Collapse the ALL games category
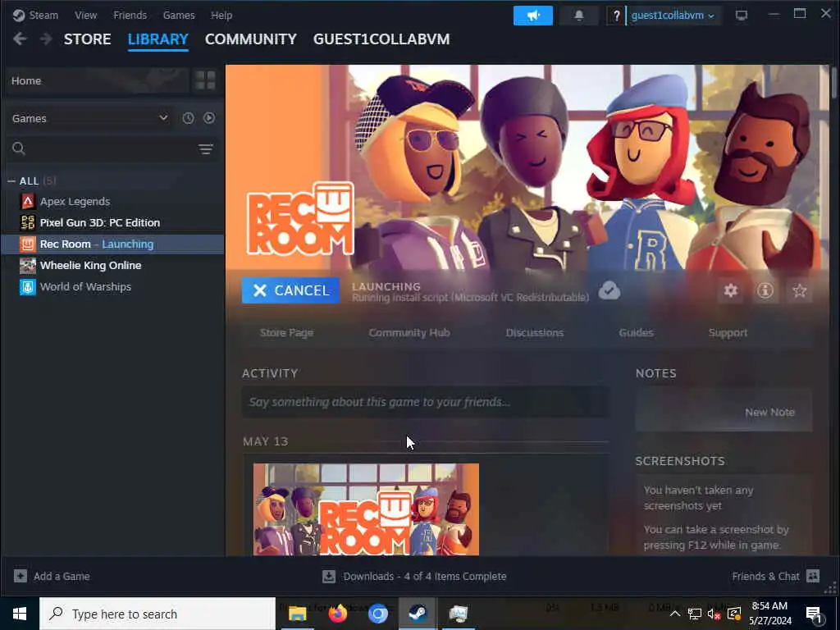This screenshot has width=840, height=630. (11, 181)
